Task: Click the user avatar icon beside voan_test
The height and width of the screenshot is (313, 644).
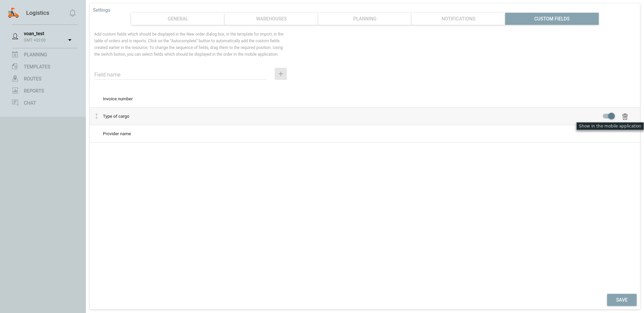Action: tap(15, 37)
